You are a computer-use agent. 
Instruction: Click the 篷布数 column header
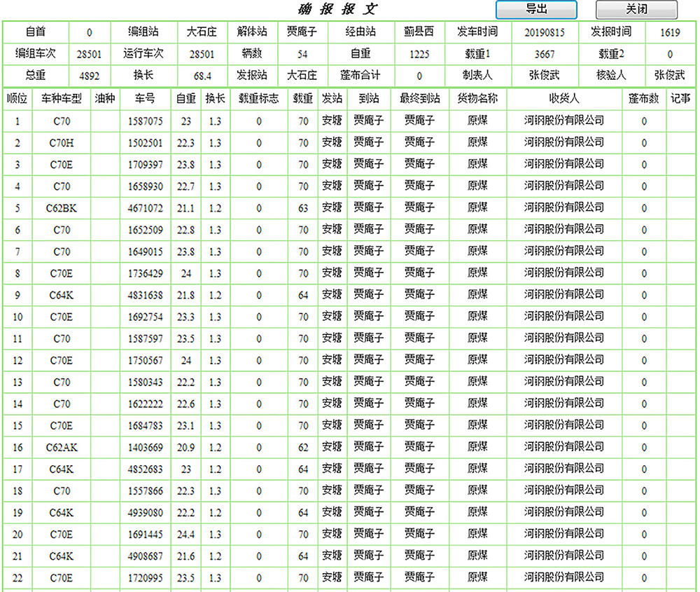click(644, 99)
